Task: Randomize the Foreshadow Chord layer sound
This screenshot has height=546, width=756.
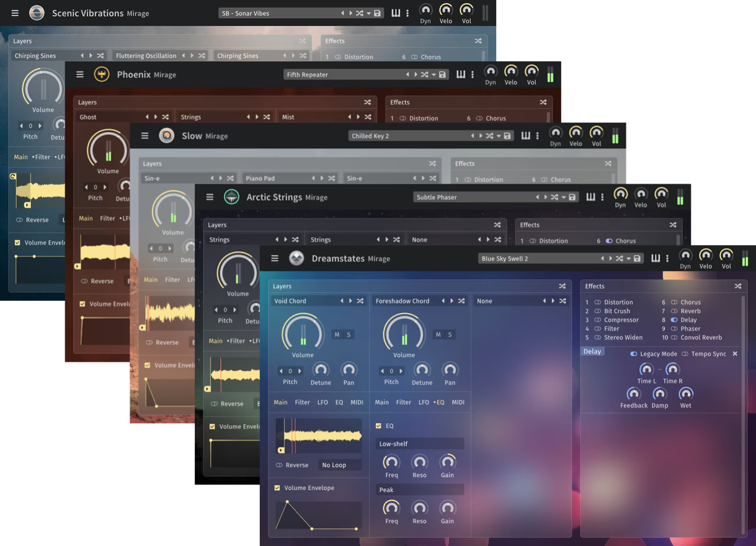Action: tap(461, 301)
